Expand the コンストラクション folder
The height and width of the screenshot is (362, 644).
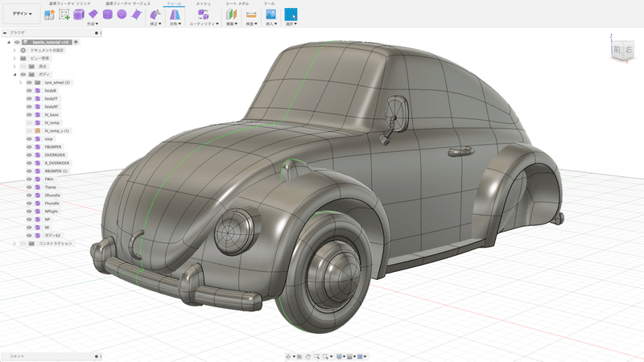coord(14,243)
